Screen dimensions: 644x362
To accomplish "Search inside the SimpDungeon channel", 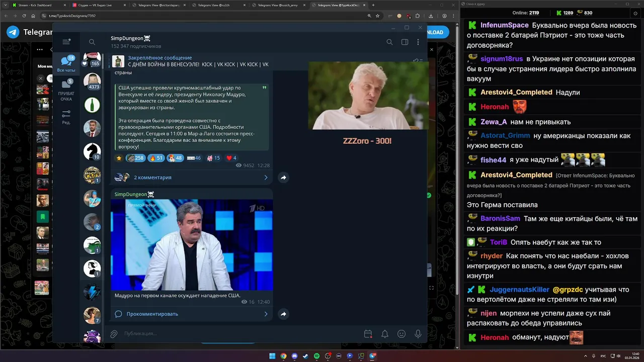I will (390, 42).
